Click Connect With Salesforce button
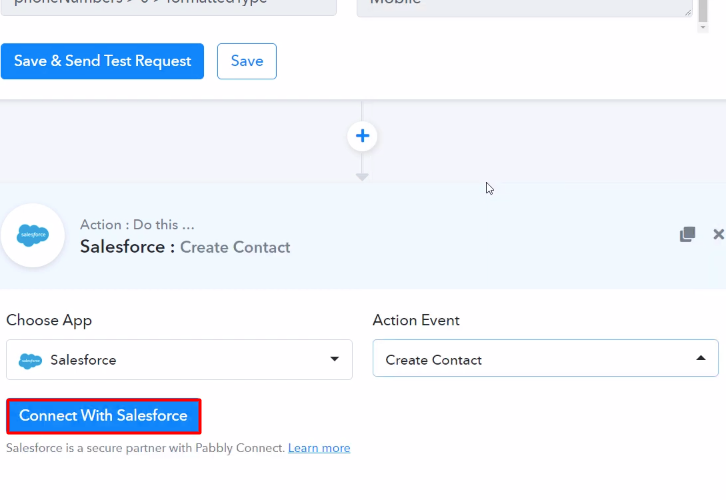 click(104, 416)
